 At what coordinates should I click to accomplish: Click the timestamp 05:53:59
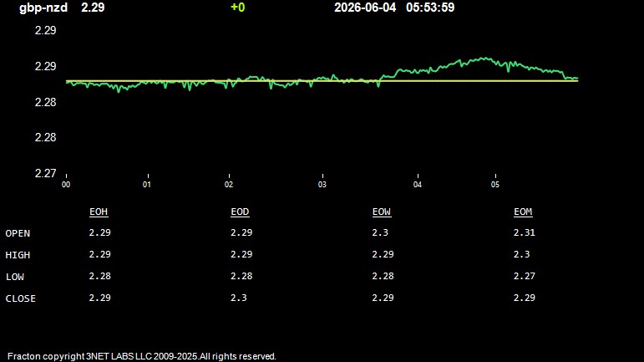click(x=430, y=8)
